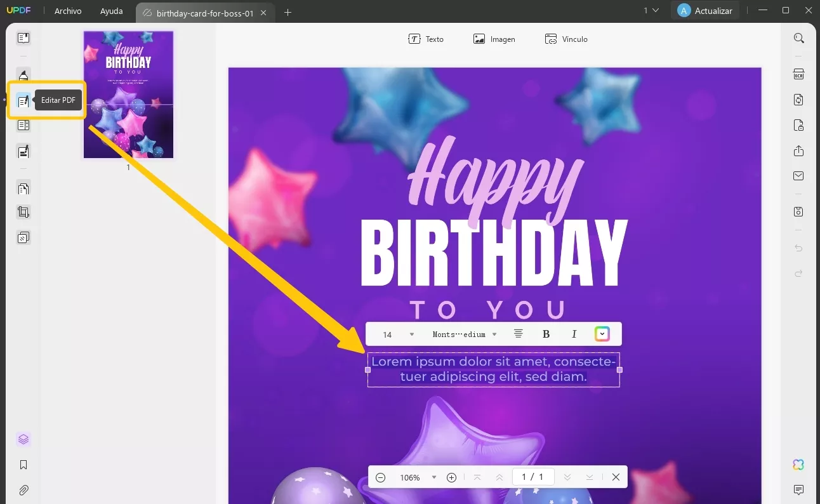
Task: Open the Page Tools watermark icon
Action: tap(23, 238)
